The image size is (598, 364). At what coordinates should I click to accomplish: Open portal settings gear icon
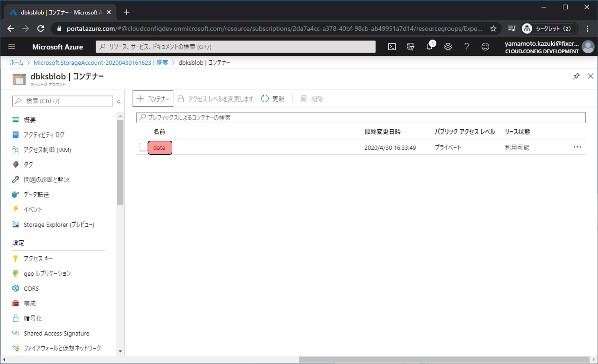tap(448, 47)
